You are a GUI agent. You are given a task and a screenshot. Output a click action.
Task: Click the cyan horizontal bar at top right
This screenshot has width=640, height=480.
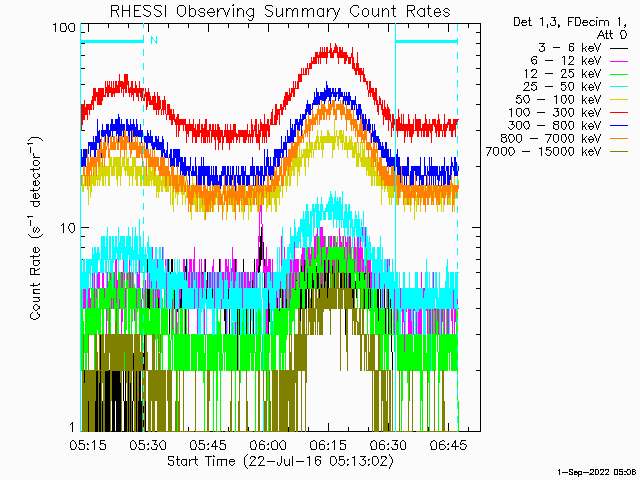[x=427, y=41]
